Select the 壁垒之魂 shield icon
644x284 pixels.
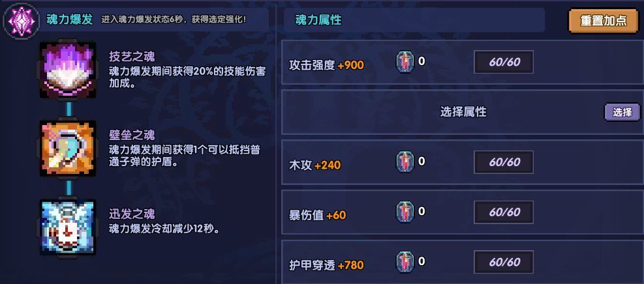[69, 149]
